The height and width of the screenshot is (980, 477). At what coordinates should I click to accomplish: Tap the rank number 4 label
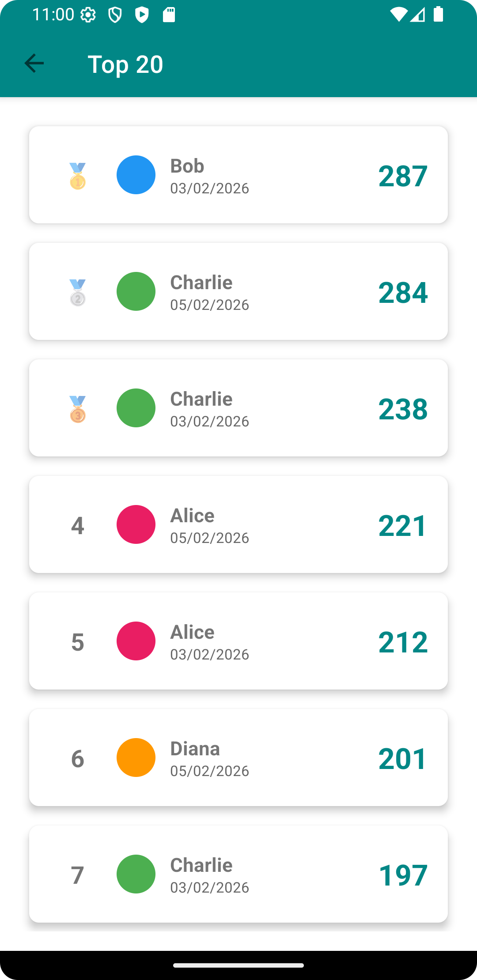tap(78, 525)
